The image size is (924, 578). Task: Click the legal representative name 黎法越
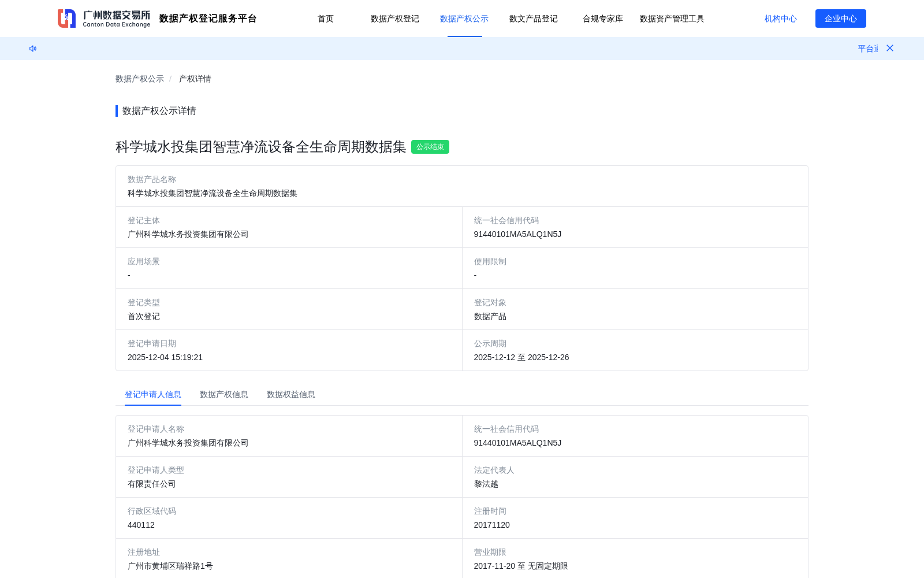(x=486, y=484)
